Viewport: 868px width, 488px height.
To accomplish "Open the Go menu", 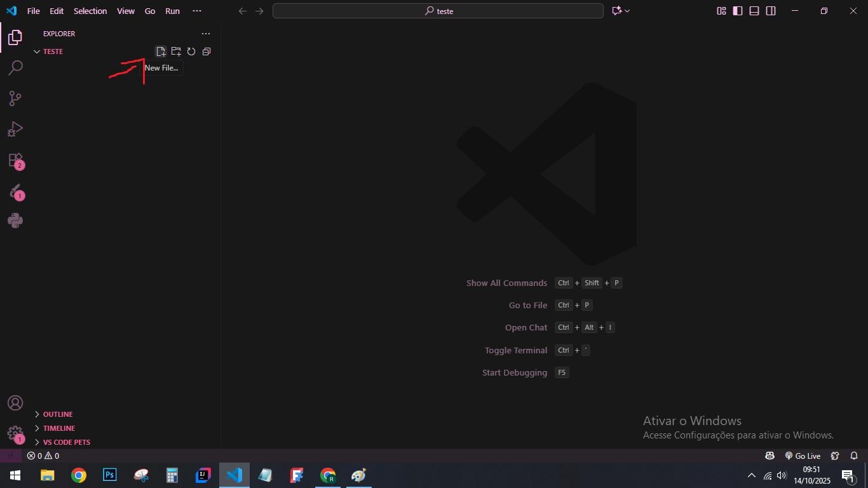I will coord(150,11).
